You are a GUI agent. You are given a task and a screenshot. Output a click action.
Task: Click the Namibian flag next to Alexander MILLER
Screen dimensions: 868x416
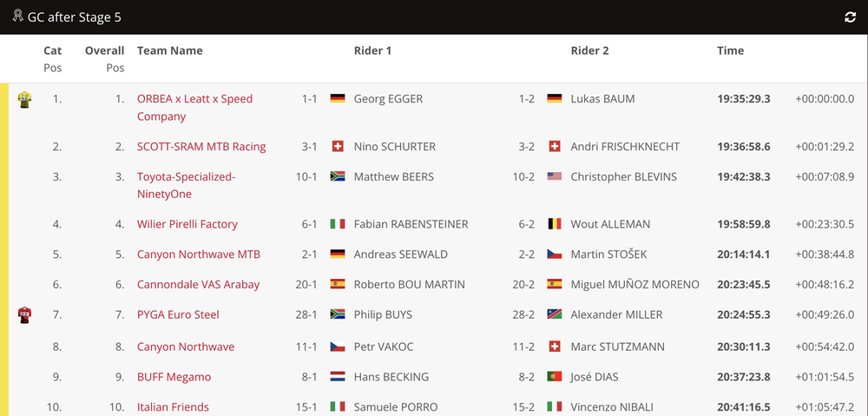[x=554, y=314]
